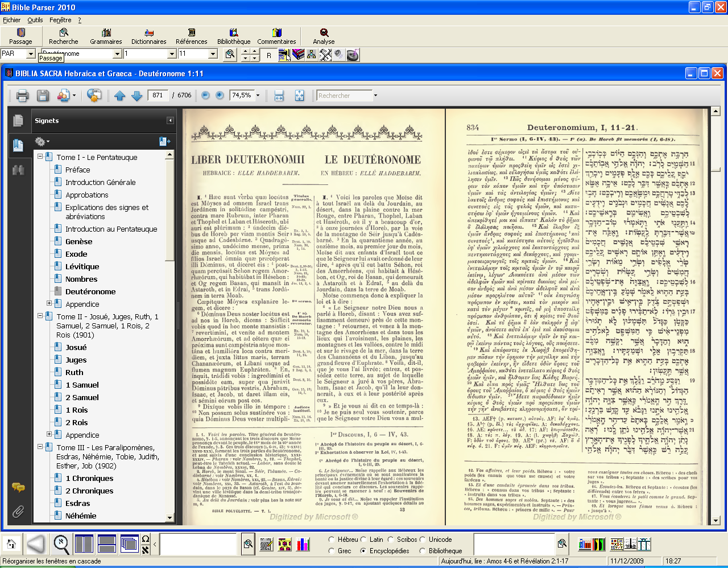Screen dimensions: 728x568
Task: Click the stacked books icon in the passage toolbar
Action: (298, 55)
